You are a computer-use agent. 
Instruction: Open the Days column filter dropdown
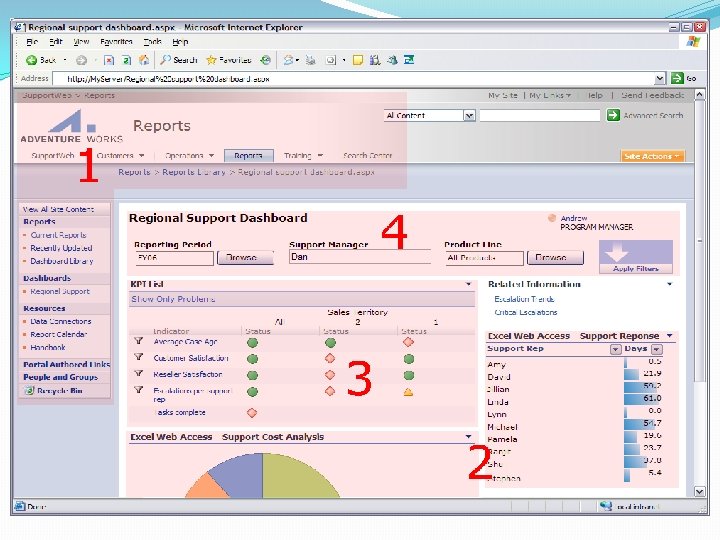click(657, 349)
